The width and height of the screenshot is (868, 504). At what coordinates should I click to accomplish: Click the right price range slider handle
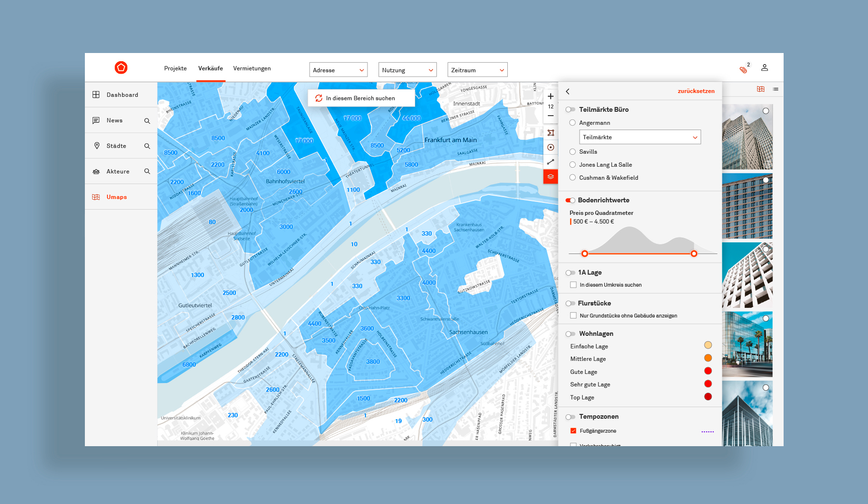point(694,253)
